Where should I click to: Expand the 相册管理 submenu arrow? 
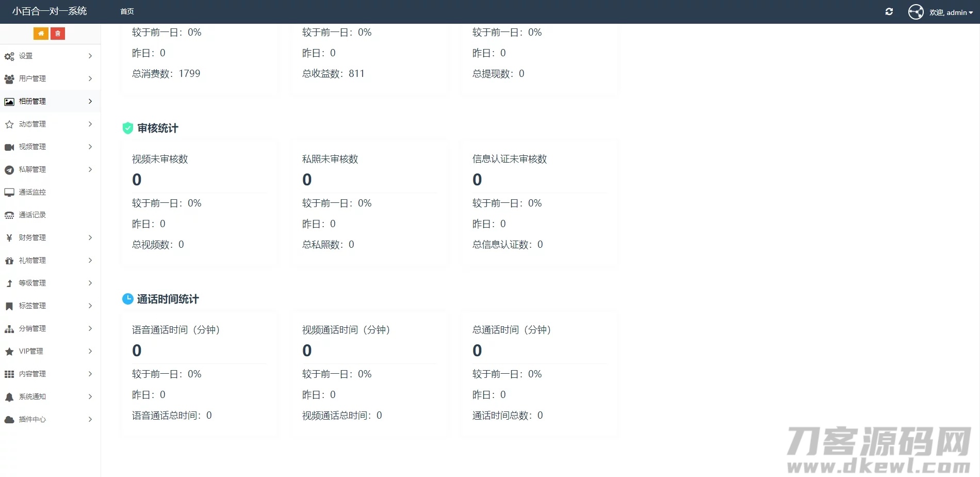tap(90, 101)
